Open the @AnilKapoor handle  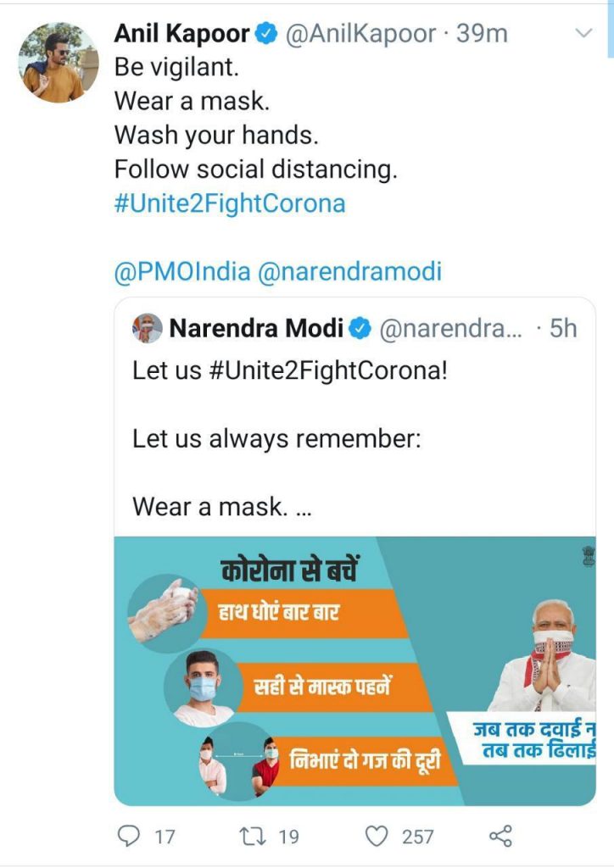pyautogui.click(x=359, y=34)
